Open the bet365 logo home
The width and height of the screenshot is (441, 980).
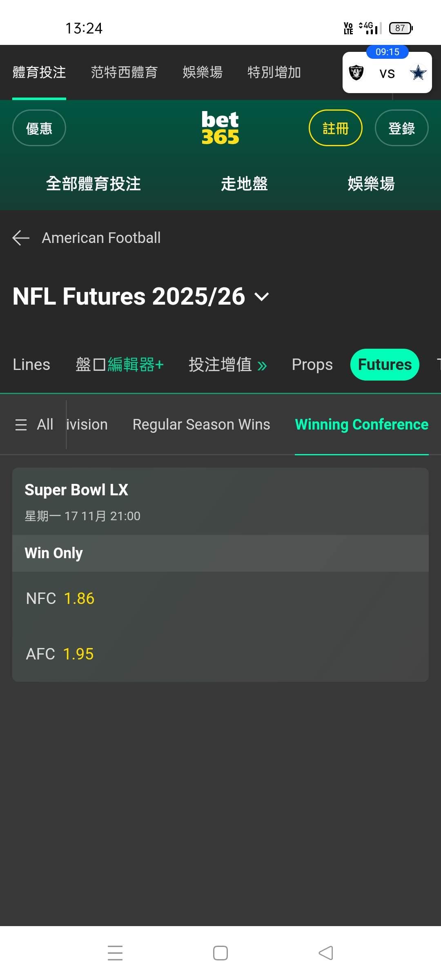pos(220,128)
